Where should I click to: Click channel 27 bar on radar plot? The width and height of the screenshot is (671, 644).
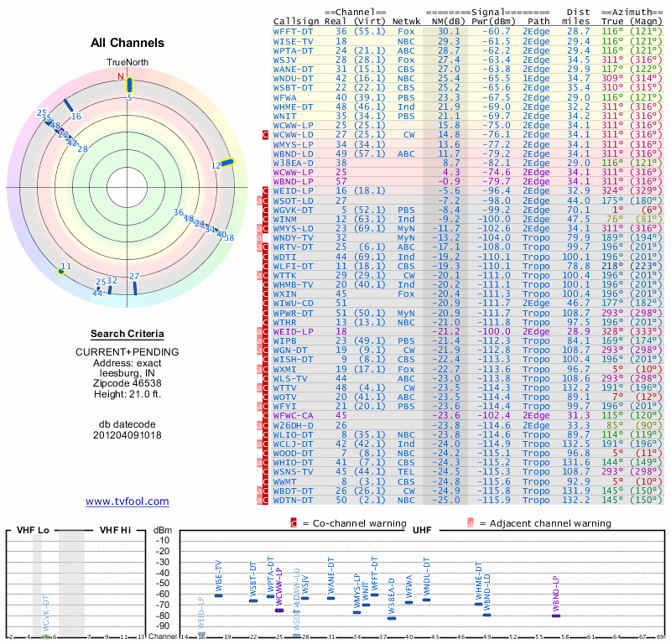pyautogui.click(x=134, y=288)
